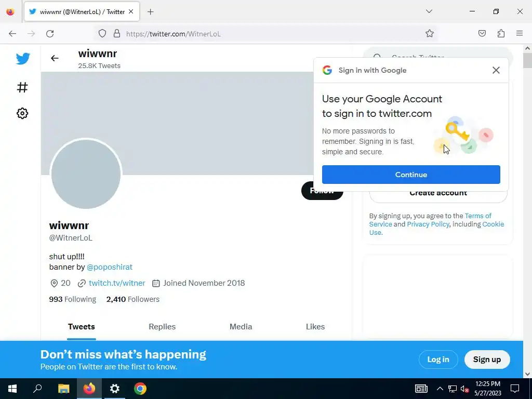Switch to the Replies tab

pyautogui.click(x=162, y=327)
